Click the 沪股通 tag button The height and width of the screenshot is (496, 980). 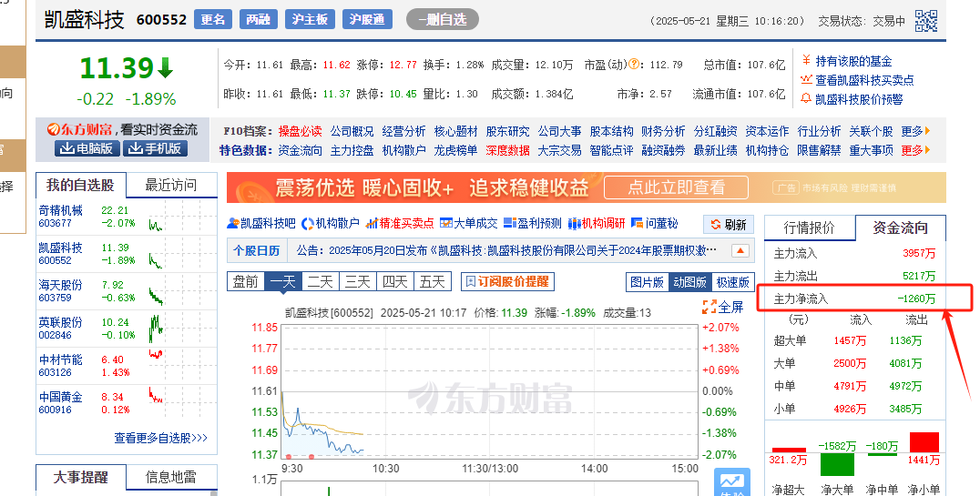(368, 19)
